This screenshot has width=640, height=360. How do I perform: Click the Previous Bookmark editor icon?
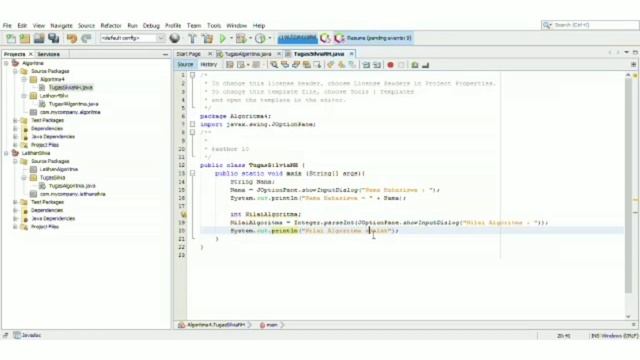(x=331, y=65)
